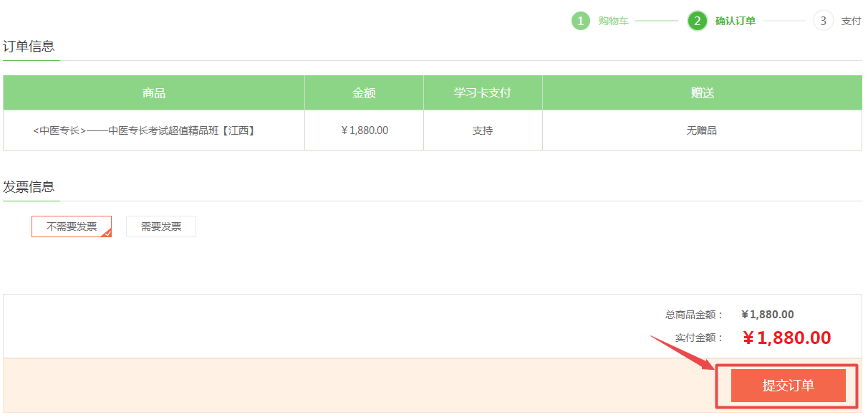
Task: Choose the 需要发票 option
Action: click(161, 226)
